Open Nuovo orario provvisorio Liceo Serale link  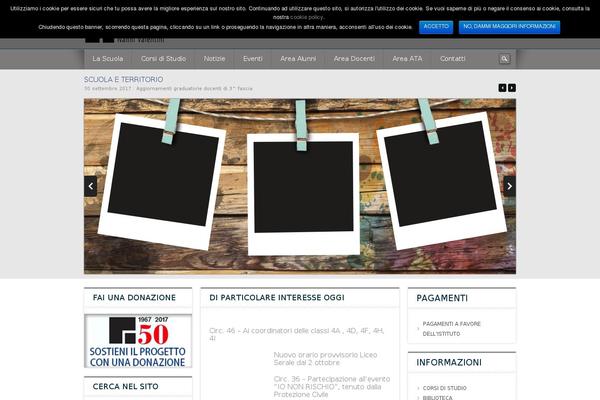[x=325, y=359]
